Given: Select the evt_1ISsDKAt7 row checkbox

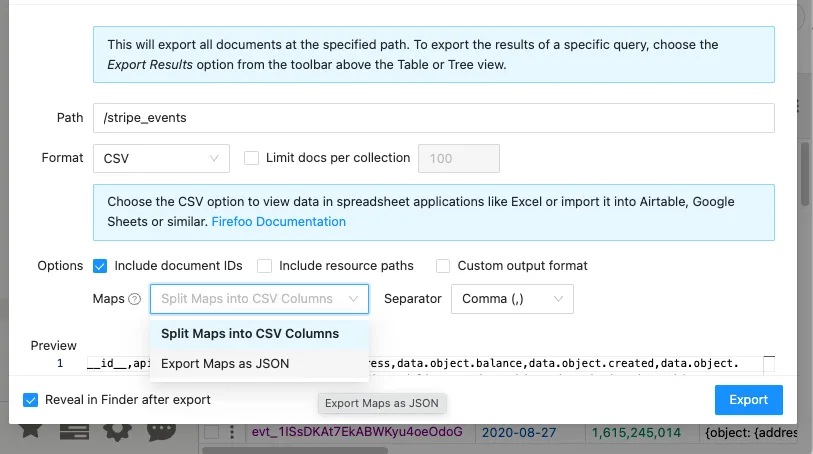Looking at the screenshot, I should pyautogui.click(x=212, y=432).
